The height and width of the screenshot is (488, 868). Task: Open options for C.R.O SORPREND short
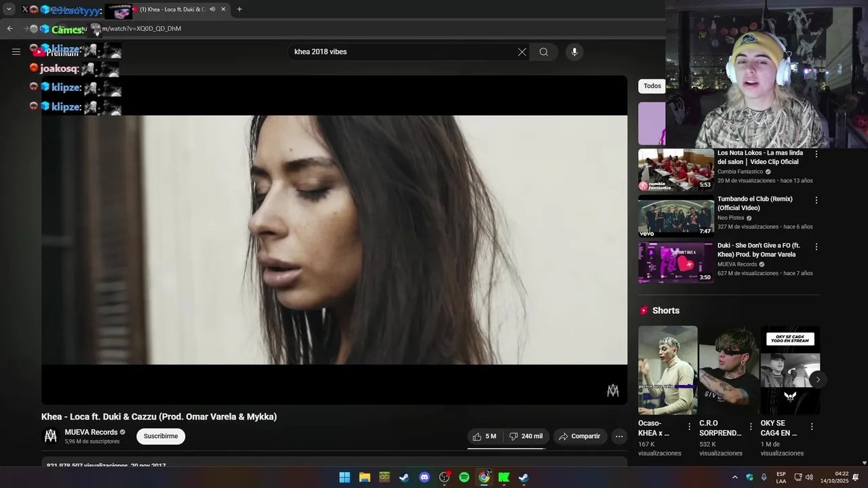[751, 427]
